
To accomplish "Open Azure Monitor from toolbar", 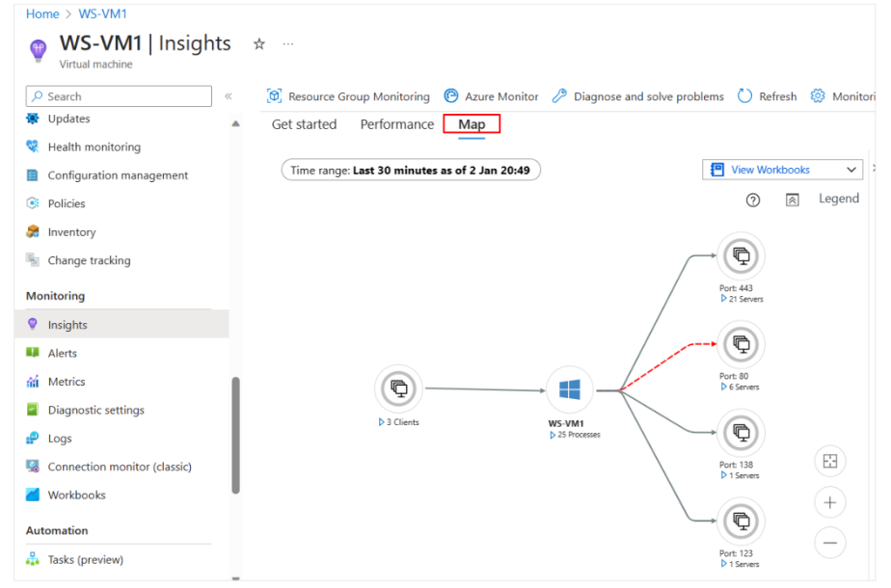I will pos(491,96).
